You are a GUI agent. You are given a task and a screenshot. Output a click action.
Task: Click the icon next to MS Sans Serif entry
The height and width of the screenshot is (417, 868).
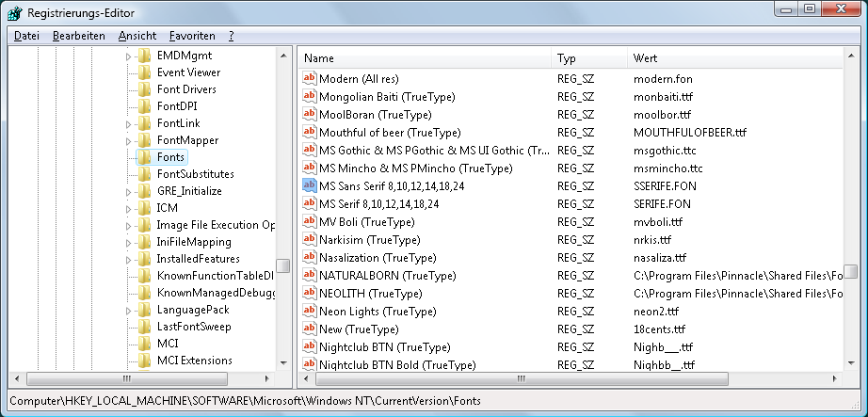click(309, 186)
